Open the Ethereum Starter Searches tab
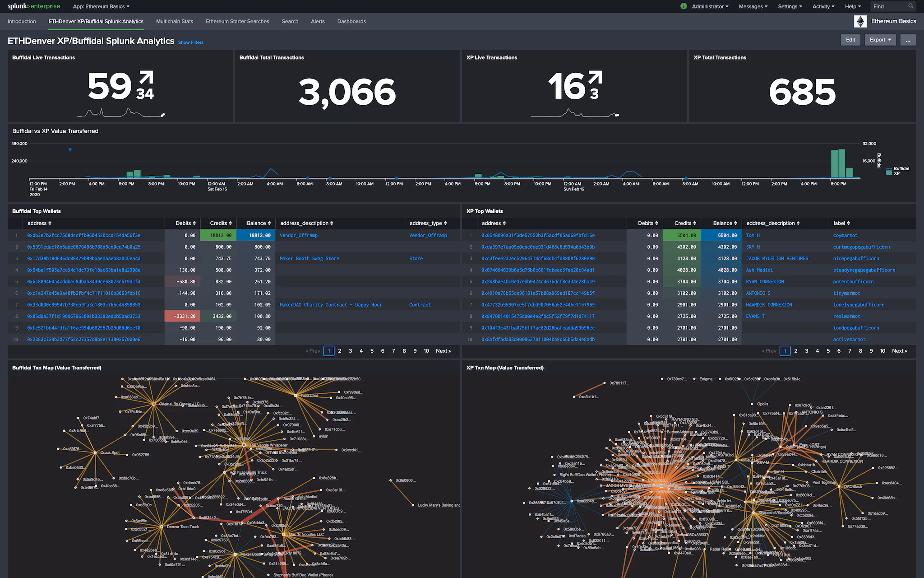 coord(237,21)
